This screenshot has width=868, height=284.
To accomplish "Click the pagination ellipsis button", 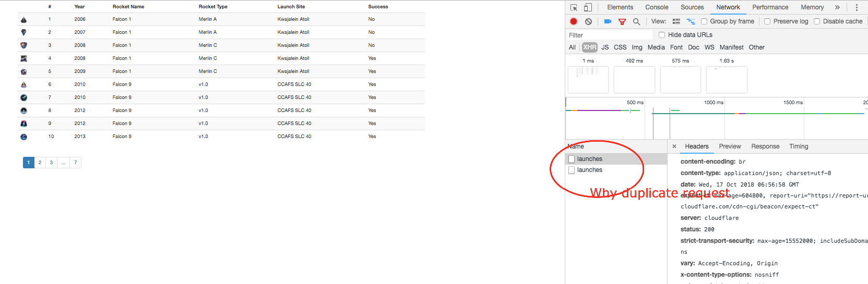I will pyautogui.click(x=63, y=163).
